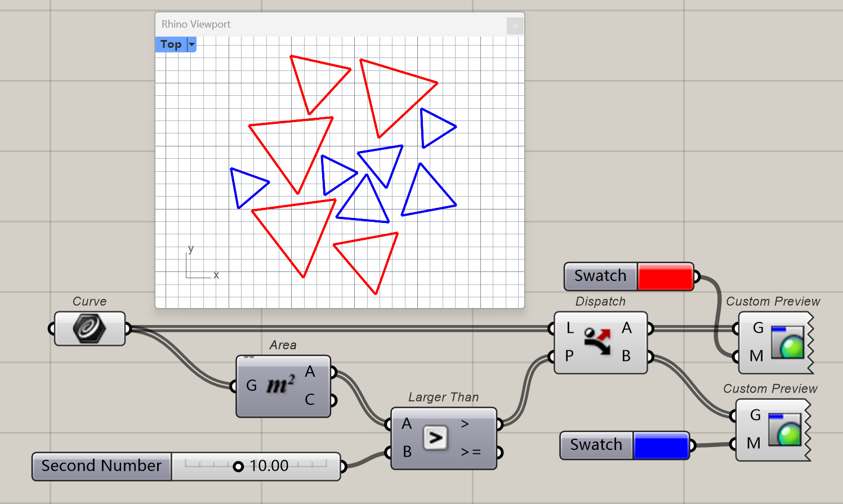Click the Area component m² icon
Image resolution: width=843 pixels, height=504 pixels.
(282, 386)
